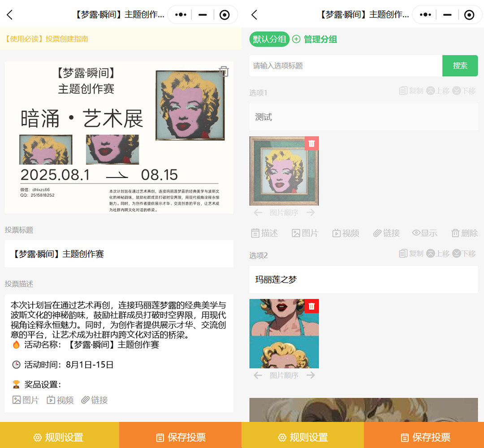Edit the 玛丽莲之梦 option title field
The height and width of the screenshot is (448, 484).
[x=363, y=280]
